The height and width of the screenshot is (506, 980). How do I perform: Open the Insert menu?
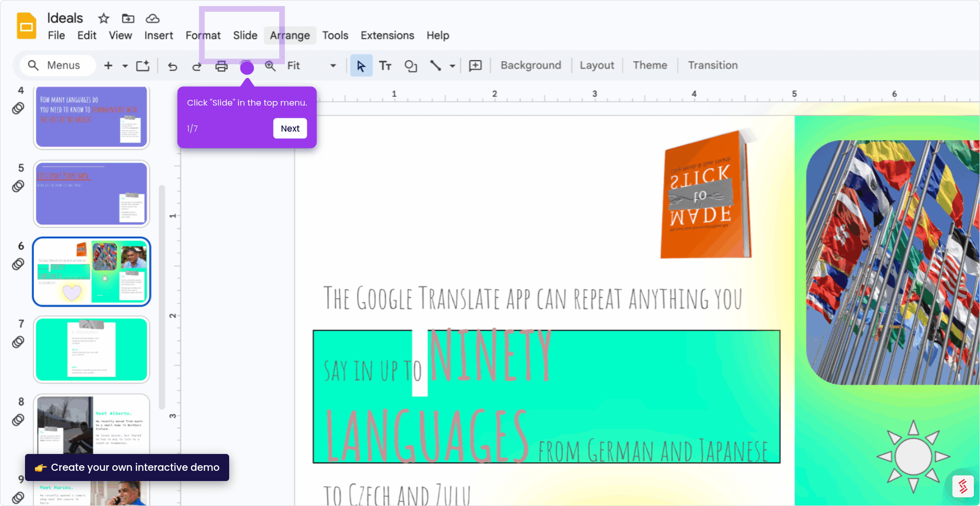[x=159, y=36]
